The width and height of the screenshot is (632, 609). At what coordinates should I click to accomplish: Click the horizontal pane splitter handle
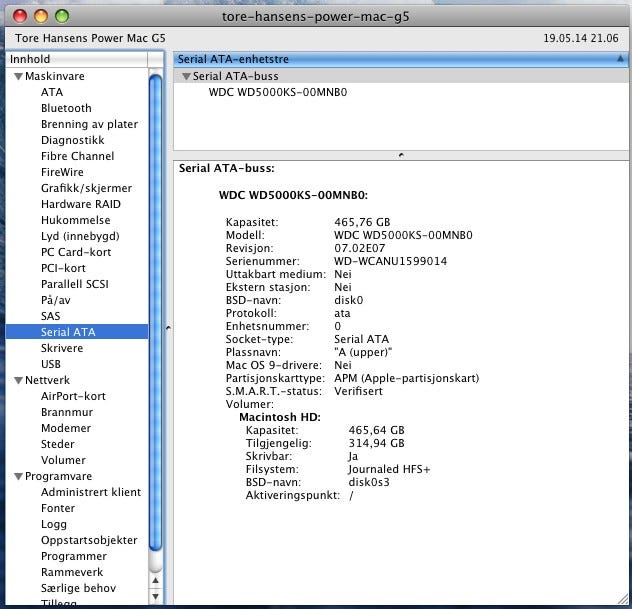[x=401, y=155]
